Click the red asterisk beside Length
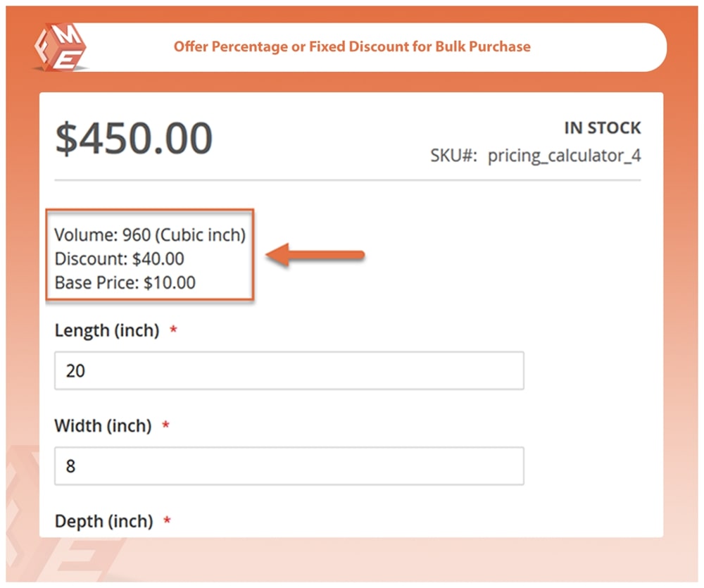Image resolution: width=704 pixels, height=588 pixels. tap(173, 330)
